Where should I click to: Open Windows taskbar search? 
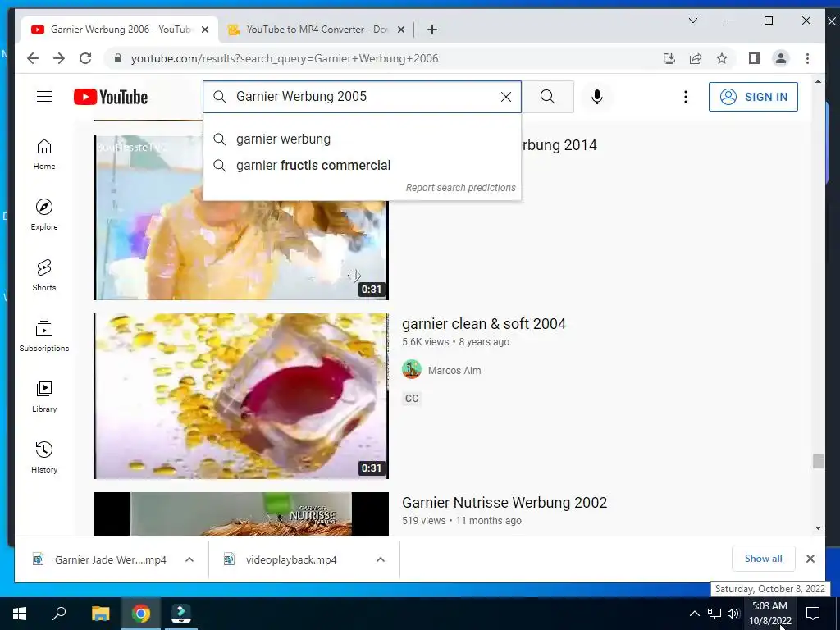pos(59,614)
